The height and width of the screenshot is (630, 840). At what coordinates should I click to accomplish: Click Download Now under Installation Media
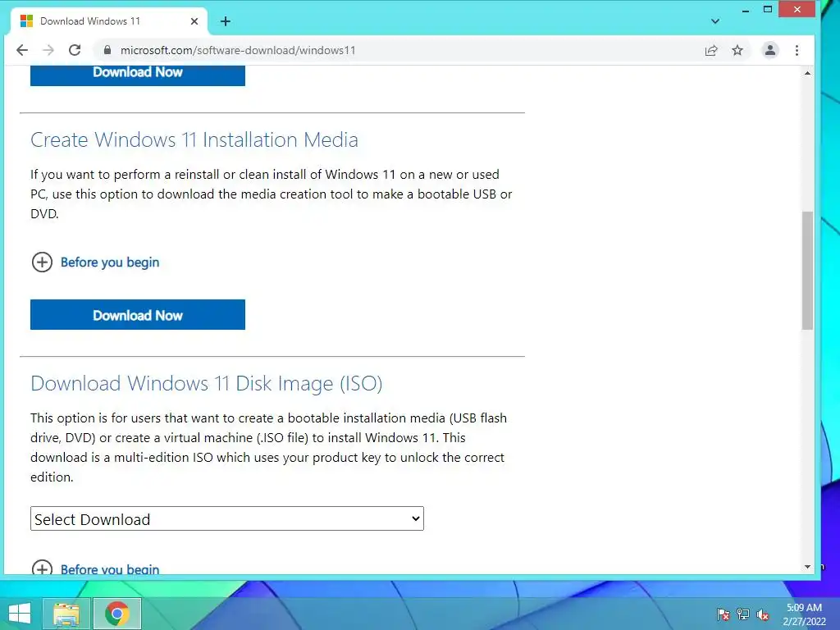[x=138, y=315]
